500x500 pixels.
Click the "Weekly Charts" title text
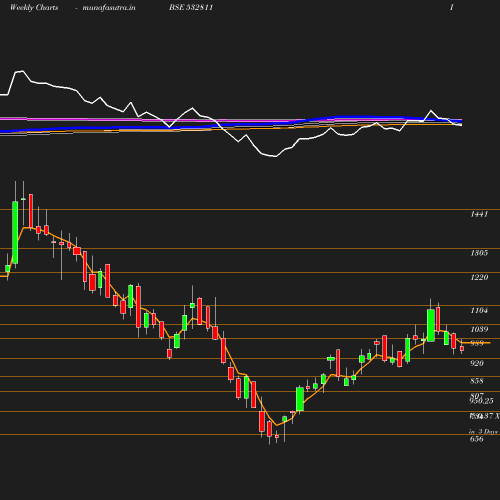pyautogui.click(x=34, y=7)
